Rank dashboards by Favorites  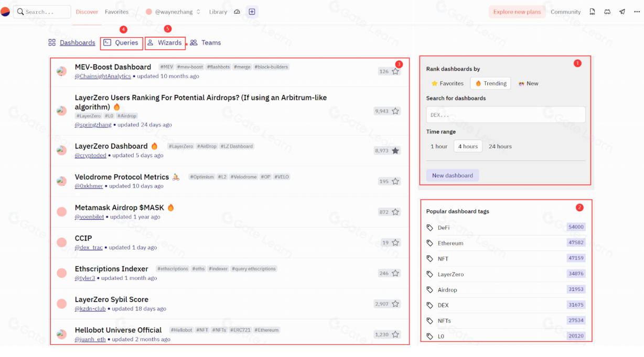point(447,83)
